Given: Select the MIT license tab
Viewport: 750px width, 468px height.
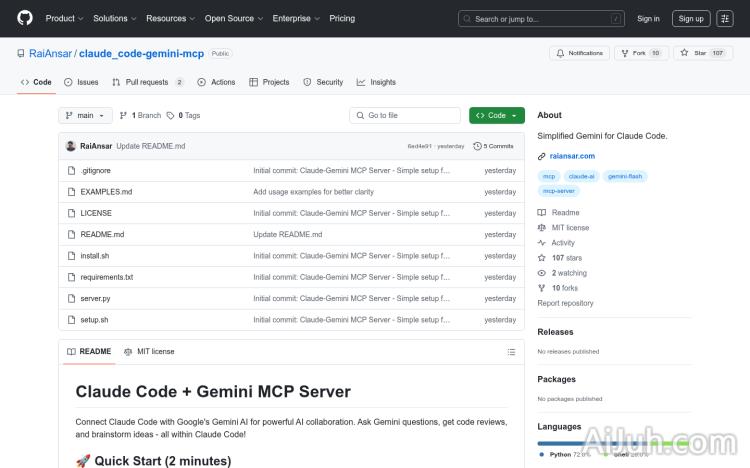Looking at the screenshot, I should (x=149, y=352).
